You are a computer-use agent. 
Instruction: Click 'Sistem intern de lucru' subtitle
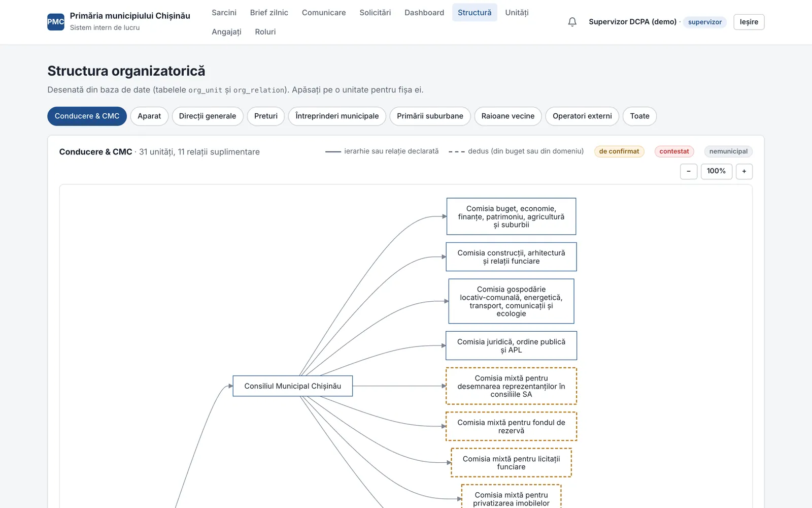105,28
